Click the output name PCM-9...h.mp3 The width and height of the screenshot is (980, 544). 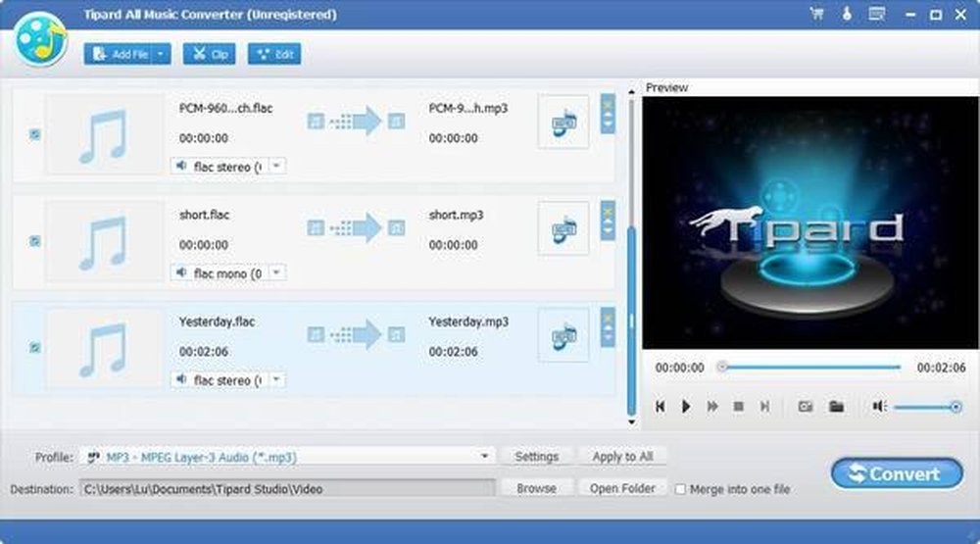pyautogui.click(x=468, y=108)
